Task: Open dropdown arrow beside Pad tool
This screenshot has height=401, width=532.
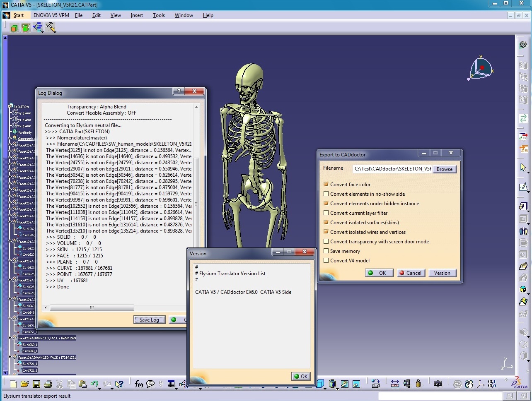Action: [x=528, y=211]
